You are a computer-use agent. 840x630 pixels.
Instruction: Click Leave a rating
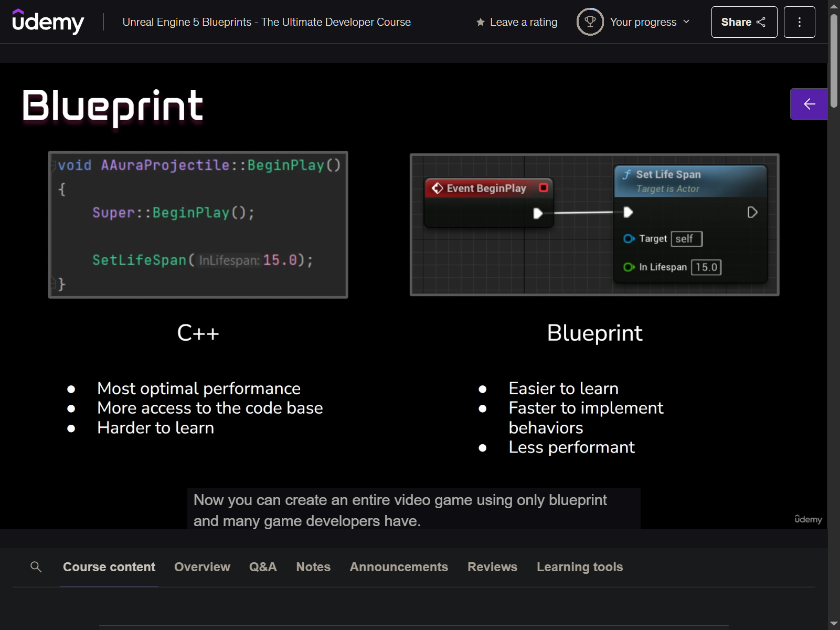coord(517,22)
